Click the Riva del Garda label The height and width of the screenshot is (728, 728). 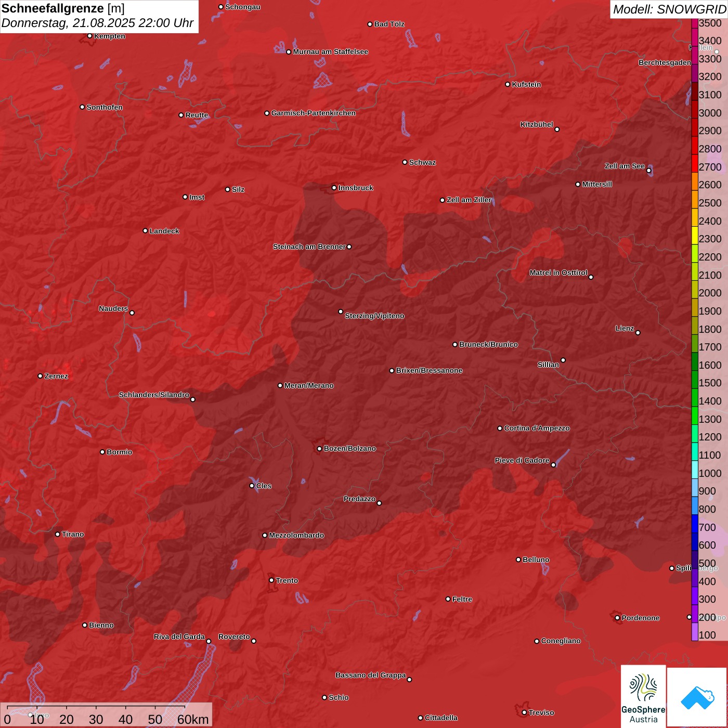pos(179,636)
